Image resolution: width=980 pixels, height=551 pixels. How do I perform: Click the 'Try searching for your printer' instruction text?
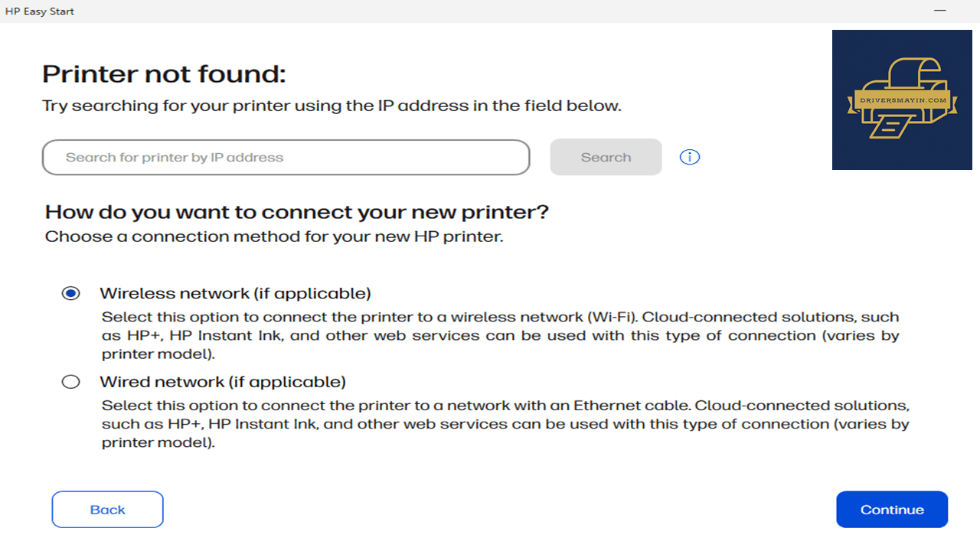pyautogui.click(x=332, y=106)
